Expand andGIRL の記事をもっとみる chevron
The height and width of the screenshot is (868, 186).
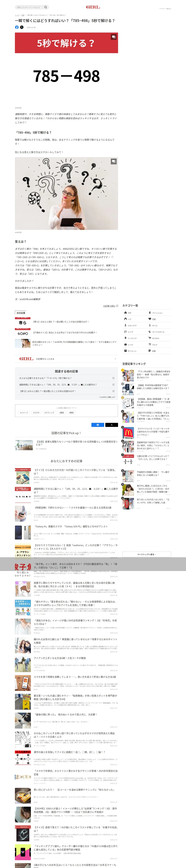point(115,359)
